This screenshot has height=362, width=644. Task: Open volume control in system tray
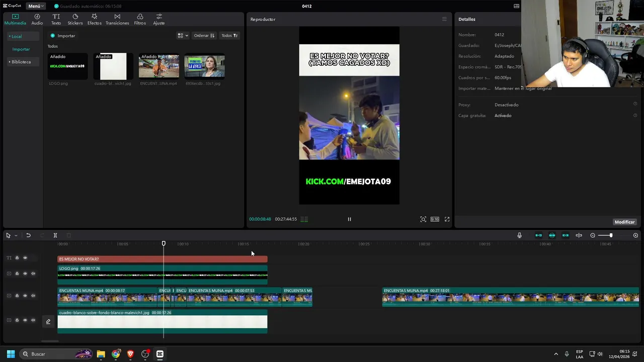pos(600,354)
